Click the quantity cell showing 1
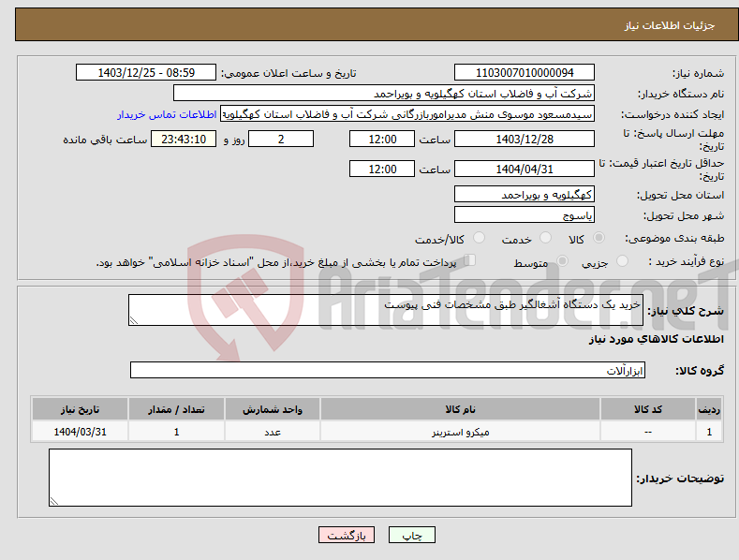This screenshot has width=739, height=560. coord(176,432)
